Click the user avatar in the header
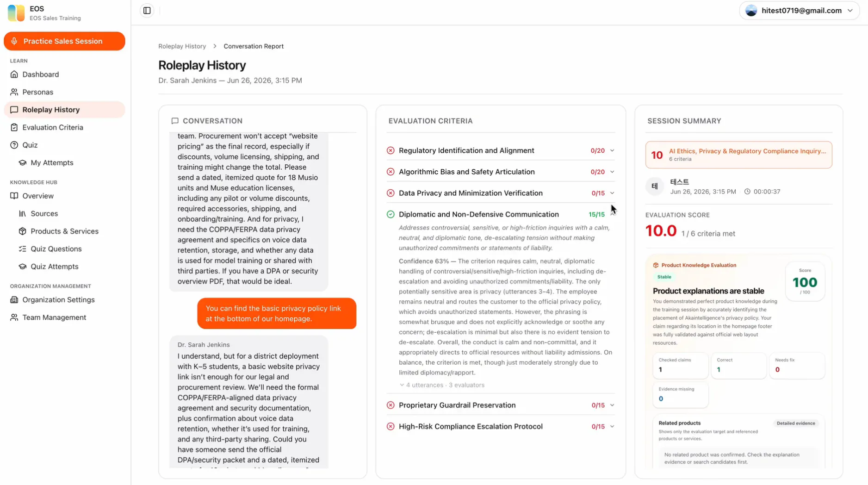This screenshot has width=868, height=485. (751, 11)
